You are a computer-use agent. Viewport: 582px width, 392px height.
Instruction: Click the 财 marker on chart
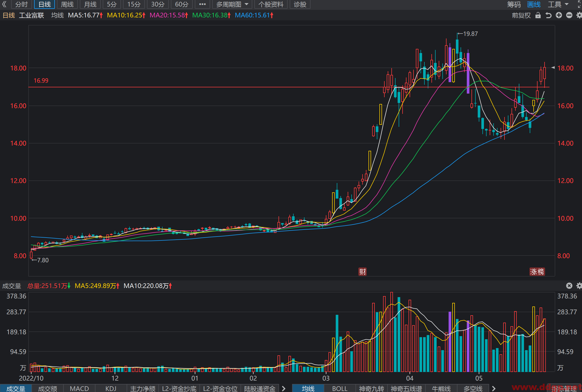[363, 272]
